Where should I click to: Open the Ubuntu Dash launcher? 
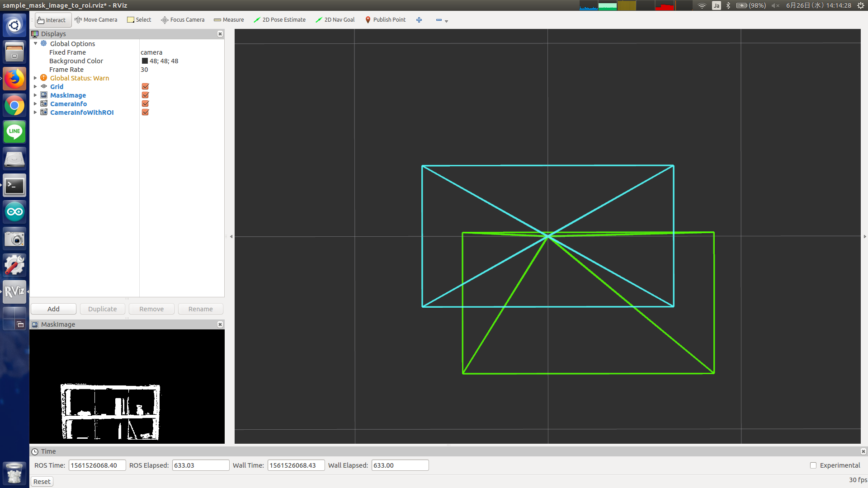(14, 26)
